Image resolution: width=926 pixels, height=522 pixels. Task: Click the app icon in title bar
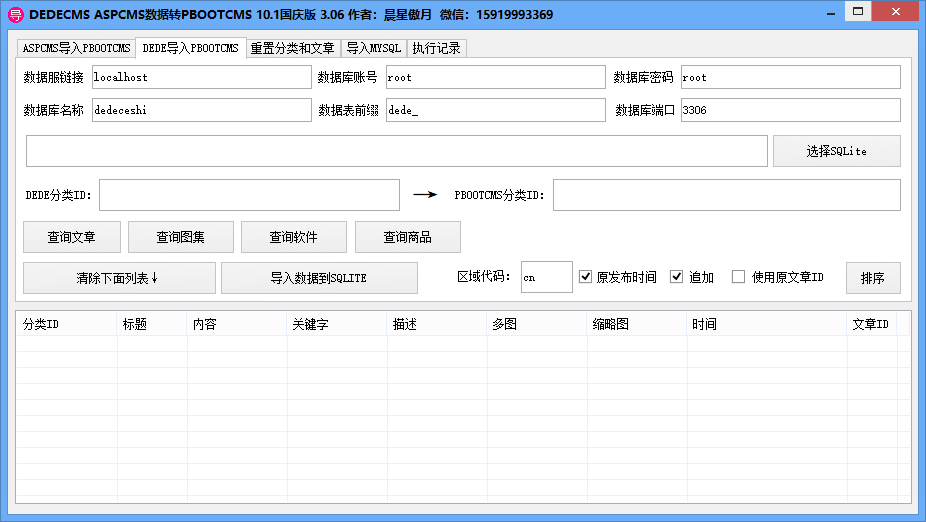tap(14, 14)
